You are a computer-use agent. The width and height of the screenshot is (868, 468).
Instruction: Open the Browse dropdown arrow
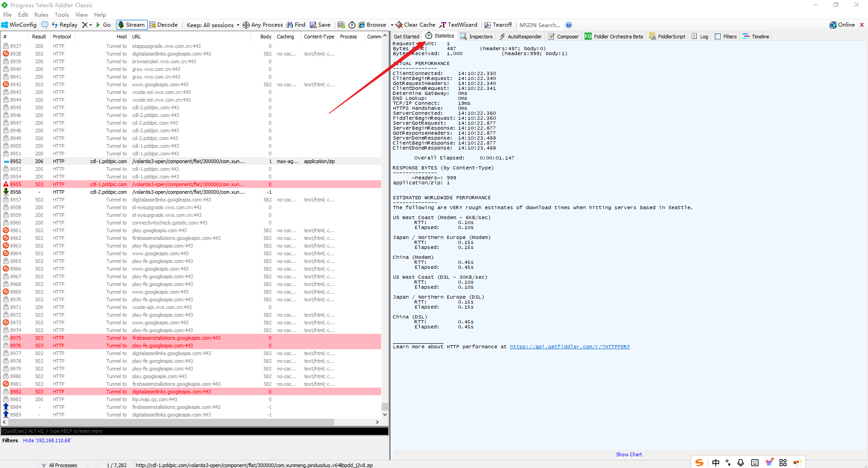click(392, 25)
